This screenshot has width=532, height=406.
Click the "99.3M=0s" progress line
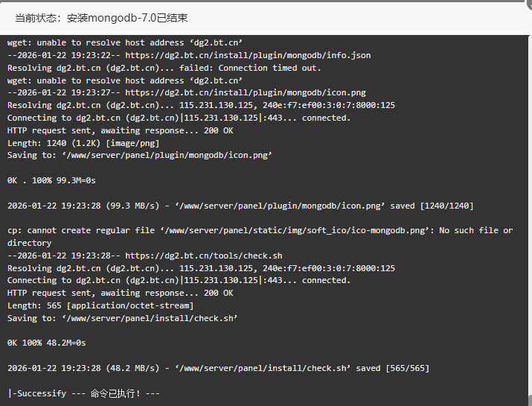[52, 180]
